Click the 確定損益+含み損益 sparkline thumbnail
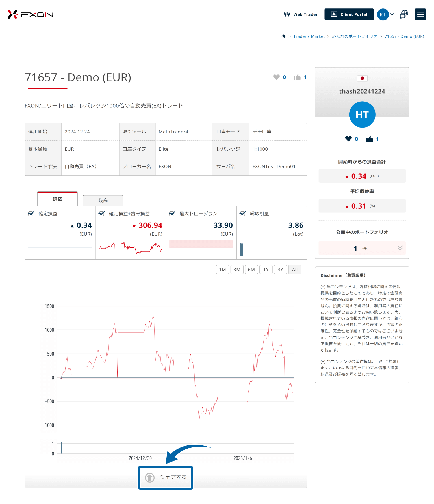Screen dimensions: 434x504 tap(131, 248)
